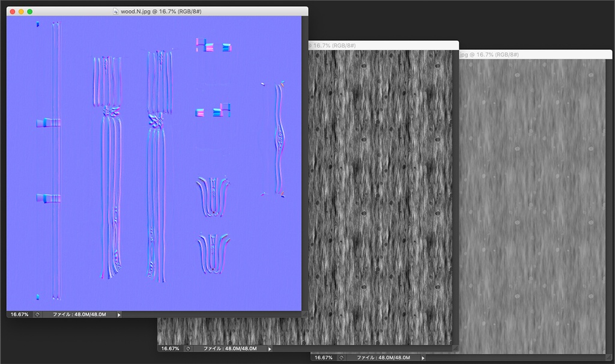Click light gray canvas in rightmost window
The width and height of the screenshot is (615, 364).
point(533,206)
